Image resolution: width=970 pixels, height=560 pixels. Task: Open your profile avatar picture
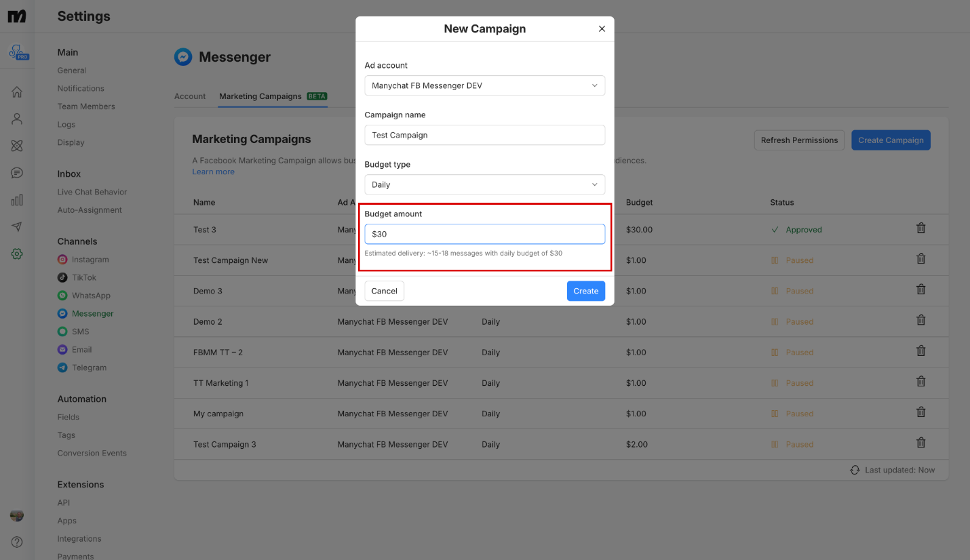click(x=16, y=515)
